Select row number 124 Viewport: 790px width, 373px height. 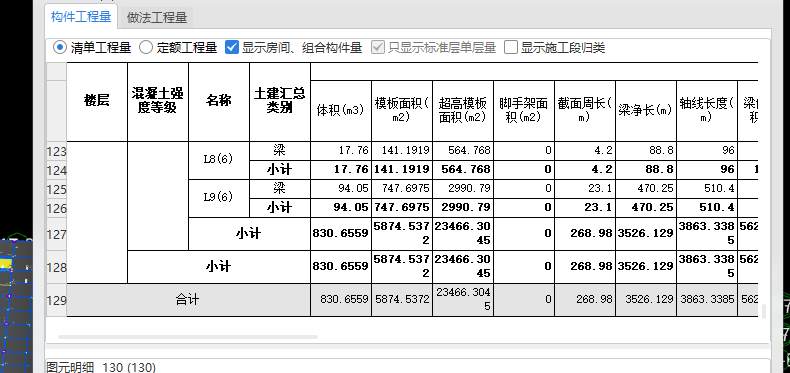tap(56, 170)
